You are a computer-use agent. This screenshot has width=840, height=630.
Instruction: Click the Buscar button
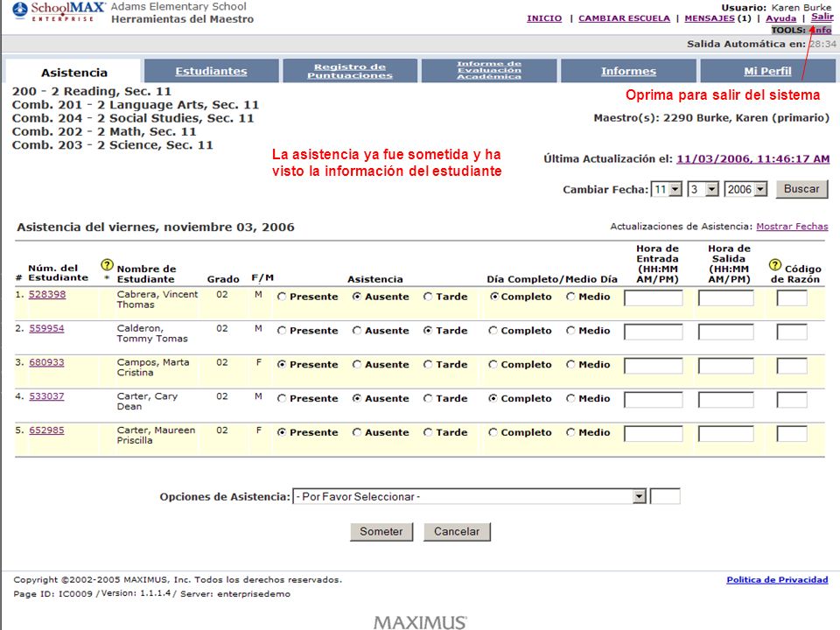coord(801,189)
